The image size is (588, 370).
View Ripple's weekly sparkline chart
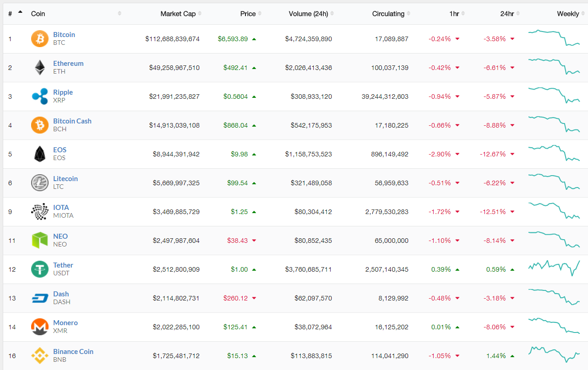click(554, 96)
